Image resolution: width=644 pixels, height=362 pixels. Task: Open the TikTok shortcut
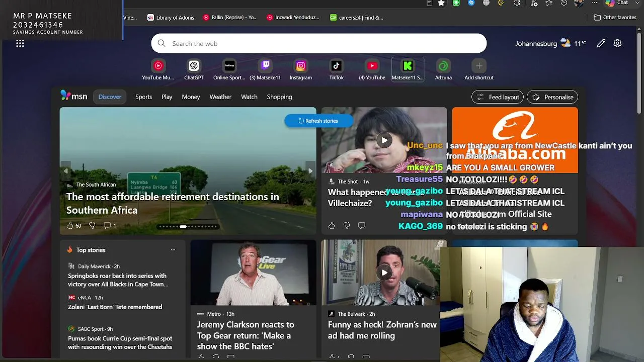pyautogui.click(x=337, y=69)
